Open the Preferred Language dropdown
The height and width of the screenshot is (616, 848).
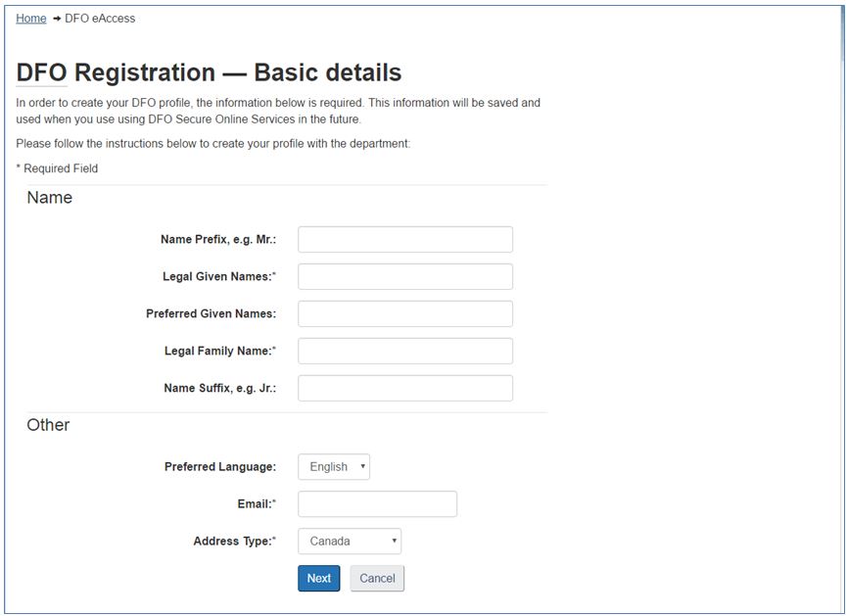coord(334,467)
